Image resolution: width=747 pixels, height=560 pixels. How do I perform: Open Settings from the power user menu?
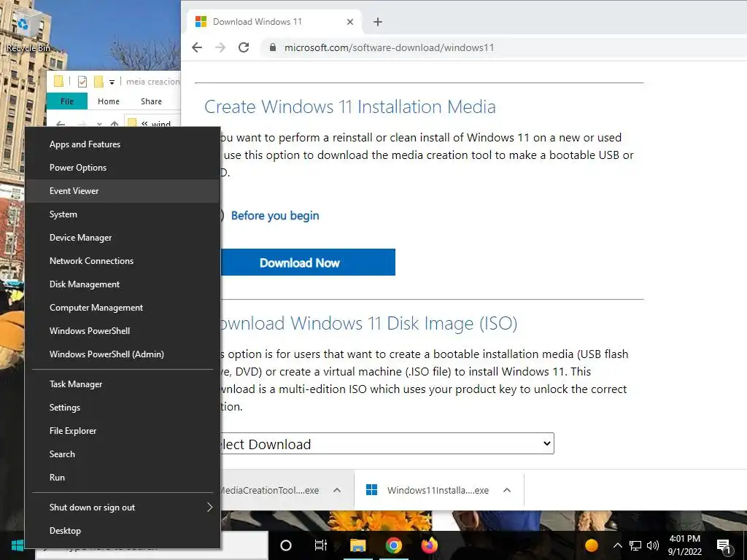tap(123, 408)
